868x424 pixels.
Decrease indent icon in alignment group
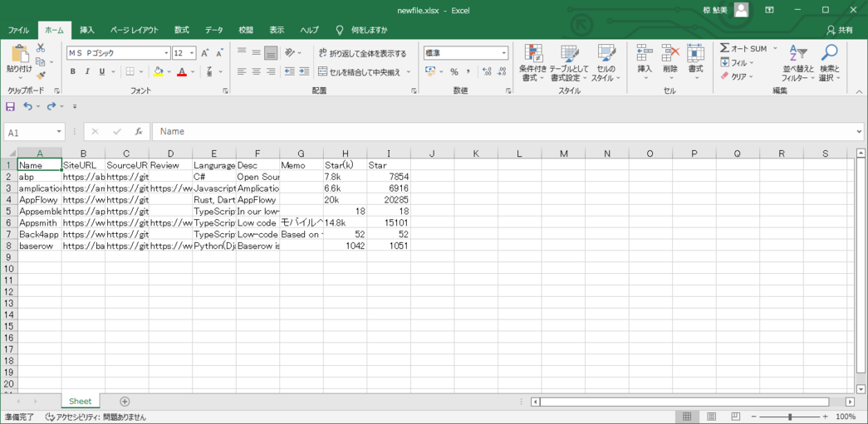289,71
